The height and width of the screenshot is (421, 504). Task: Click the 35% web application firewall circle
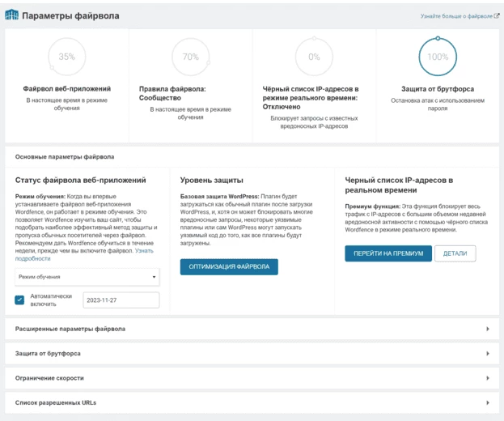coord(67,57)
